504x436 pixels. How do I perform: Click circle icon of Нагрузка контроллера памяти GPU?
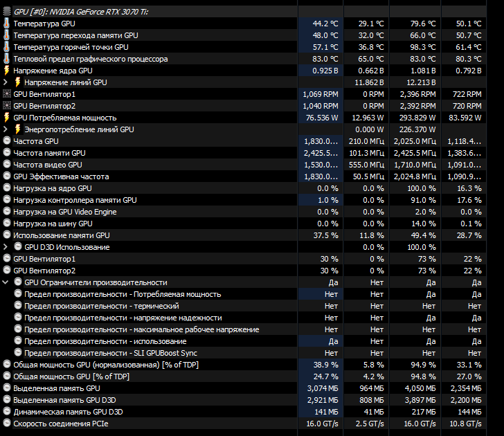[7, 199]
